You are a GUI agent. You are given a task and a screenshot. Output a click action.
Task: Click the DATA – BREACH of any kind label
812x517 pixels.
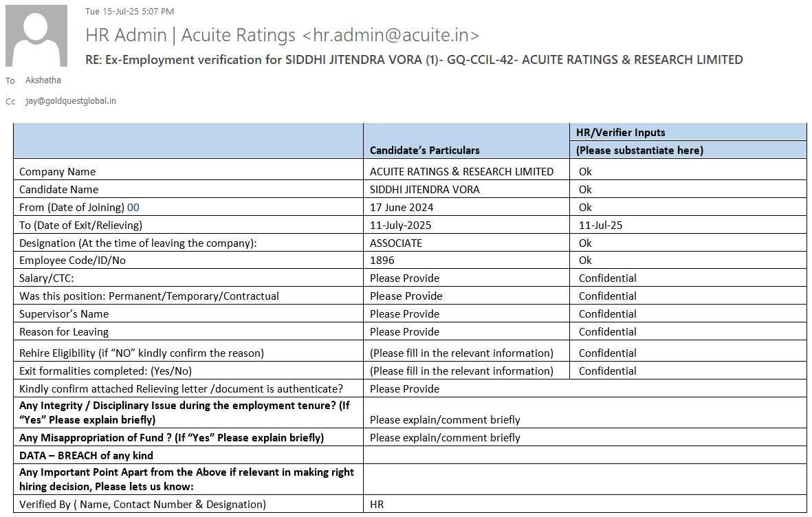(x=86, y=456)
